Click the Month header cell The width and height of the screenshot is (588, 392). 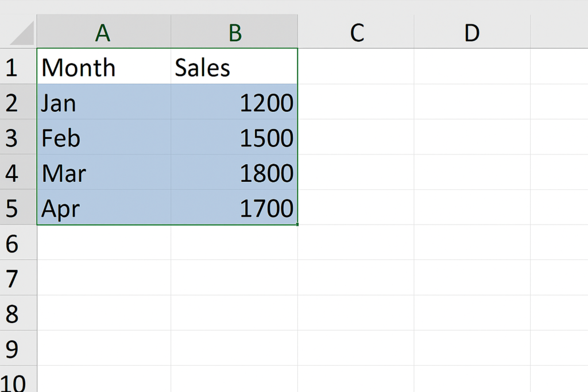[x=104, y=67]
